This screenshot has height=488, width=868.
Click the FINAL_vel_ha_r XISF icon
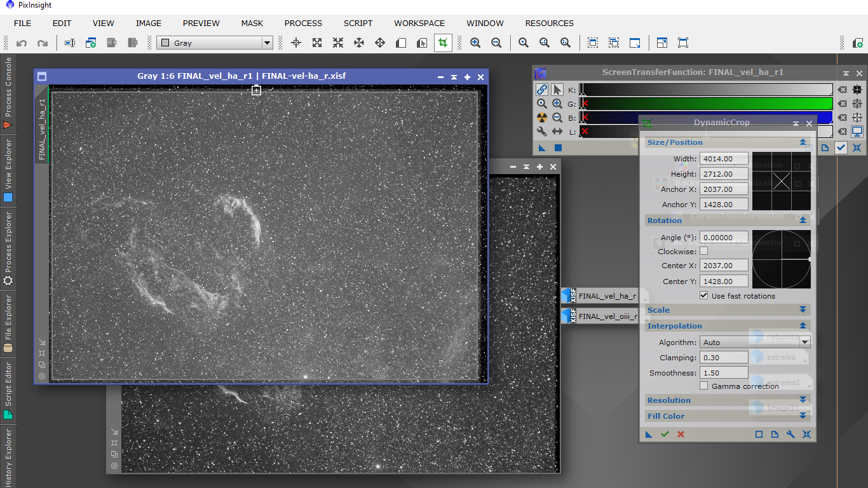click(569, 295)
